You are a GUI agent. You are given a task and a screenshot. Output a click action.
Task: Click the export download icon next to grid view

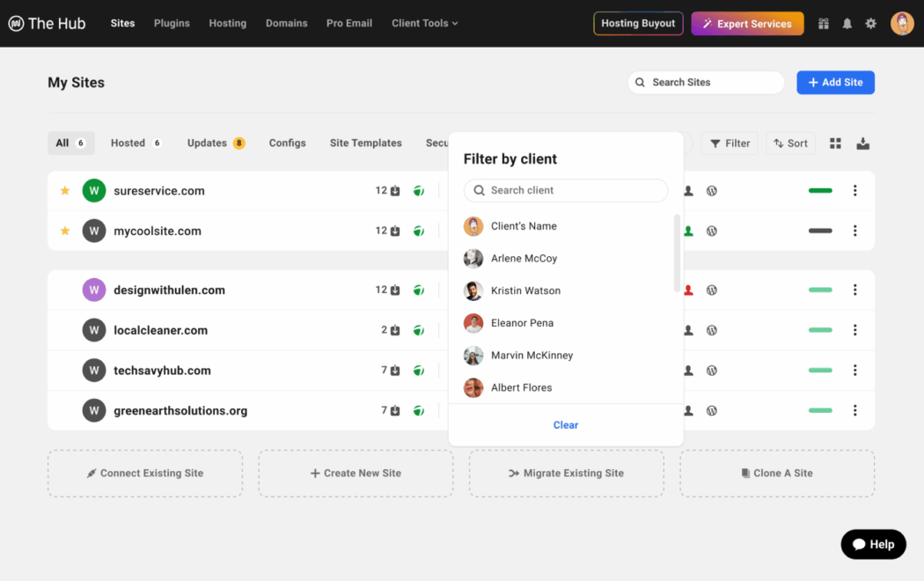[x=863, y=143]
